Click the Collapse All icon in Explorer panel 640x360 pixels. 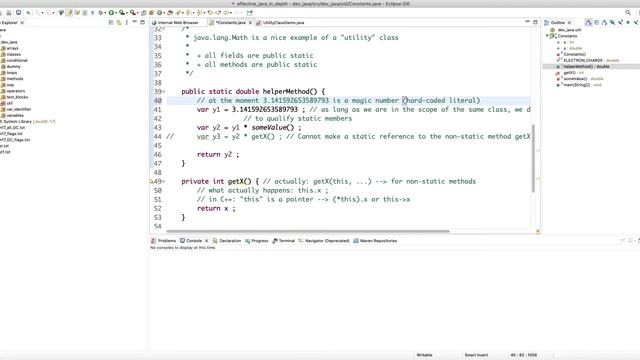tap(111, 22)
